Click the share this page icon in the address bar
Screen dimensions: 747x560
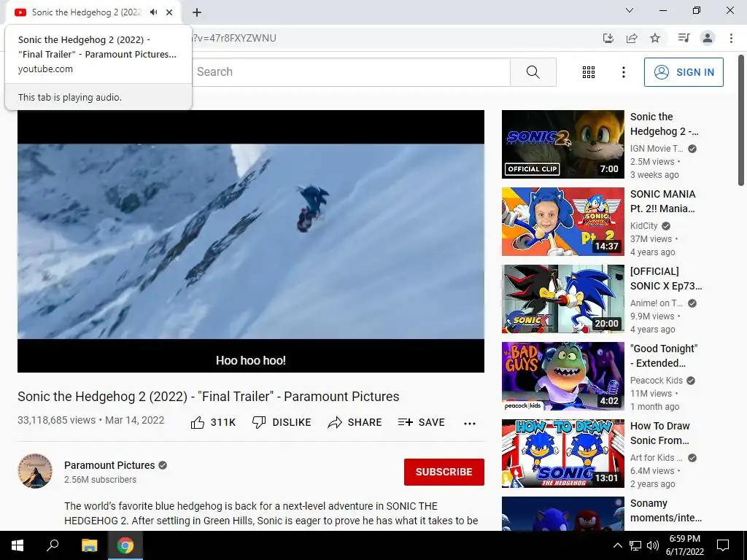[632, 38]
